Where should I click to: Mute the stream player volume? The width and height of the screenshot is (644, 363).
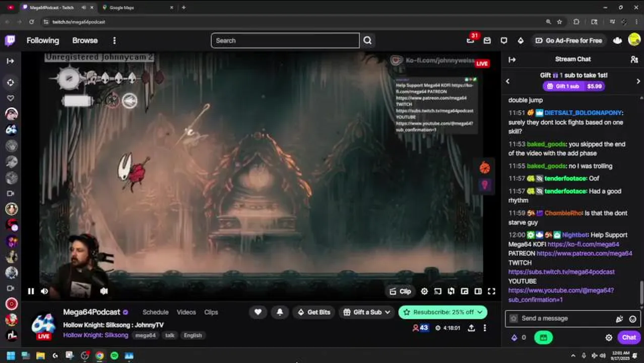44,291
